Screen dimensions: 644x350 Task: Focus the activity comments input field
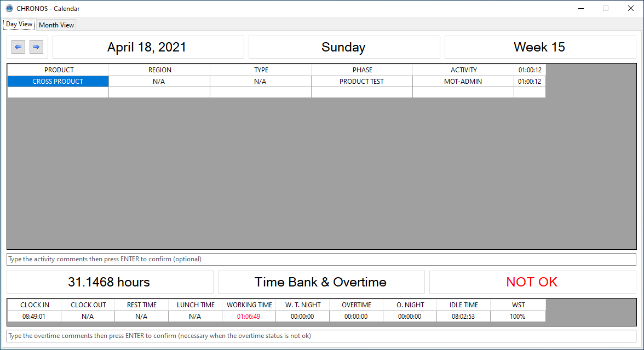321,259
